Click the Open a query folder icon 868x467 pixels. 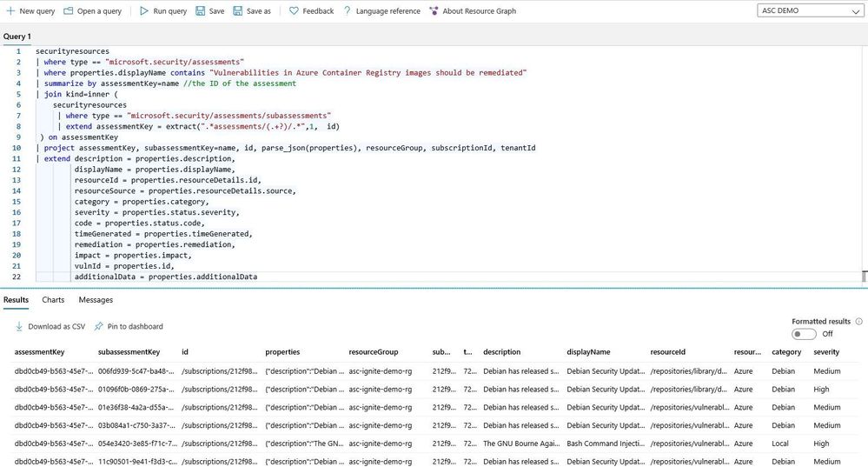coord(68,11)
